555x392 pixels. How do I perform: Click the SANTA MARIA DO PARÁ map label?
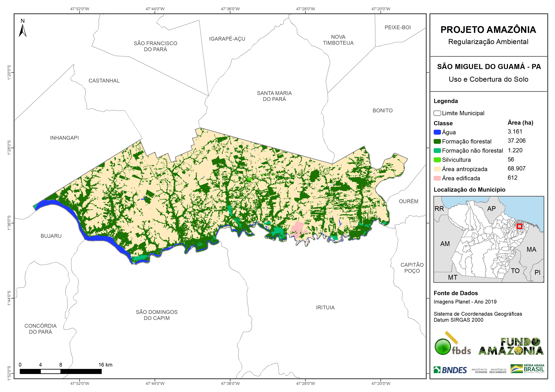[x=274, y=96]
